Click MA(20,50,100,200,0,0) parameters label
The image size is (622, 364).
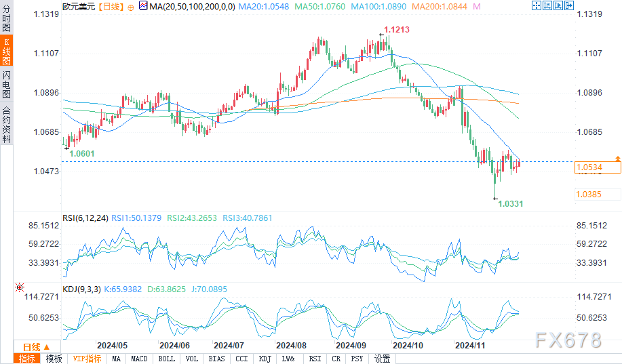pos(192,7)
